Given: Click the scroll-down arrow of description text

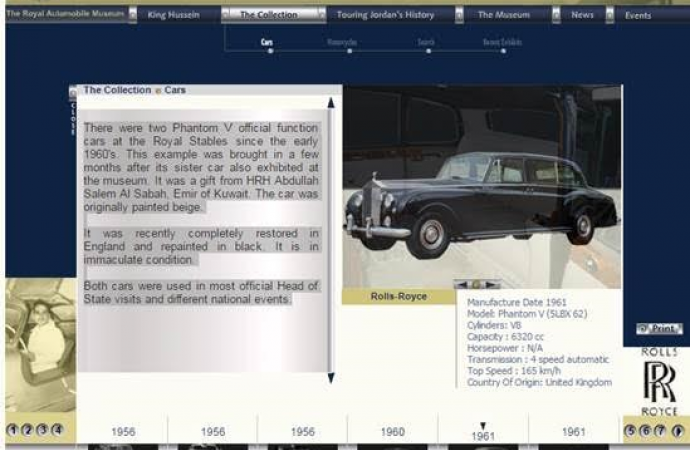Looking at the screenshot, I should click(331, 378).
